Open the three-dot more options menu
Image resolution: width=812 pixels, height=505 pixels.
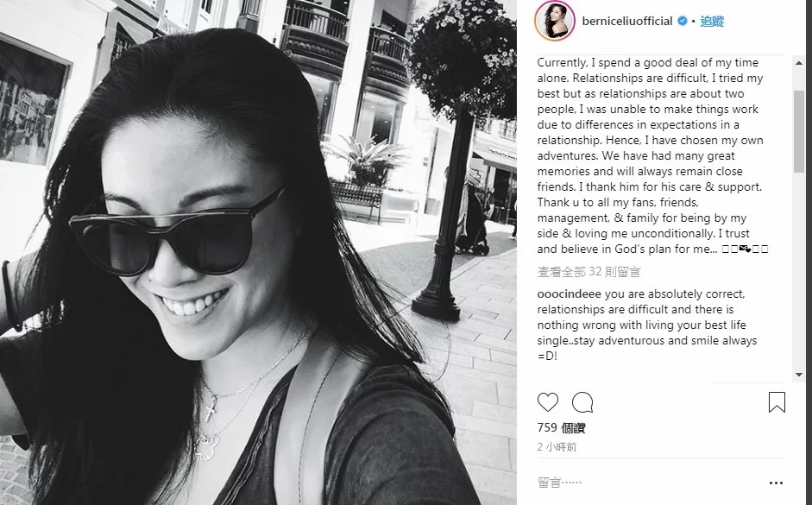[776, 483]
